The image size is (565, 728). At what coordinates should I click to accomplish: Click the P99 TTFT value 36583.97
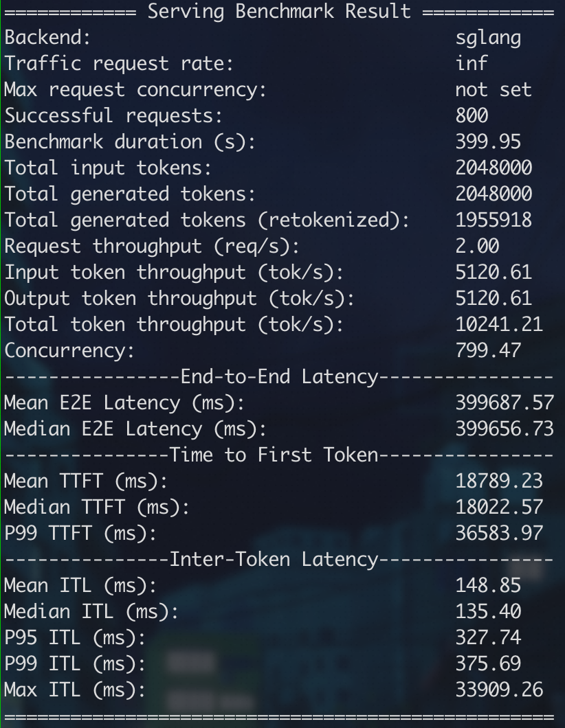[499, 534]
